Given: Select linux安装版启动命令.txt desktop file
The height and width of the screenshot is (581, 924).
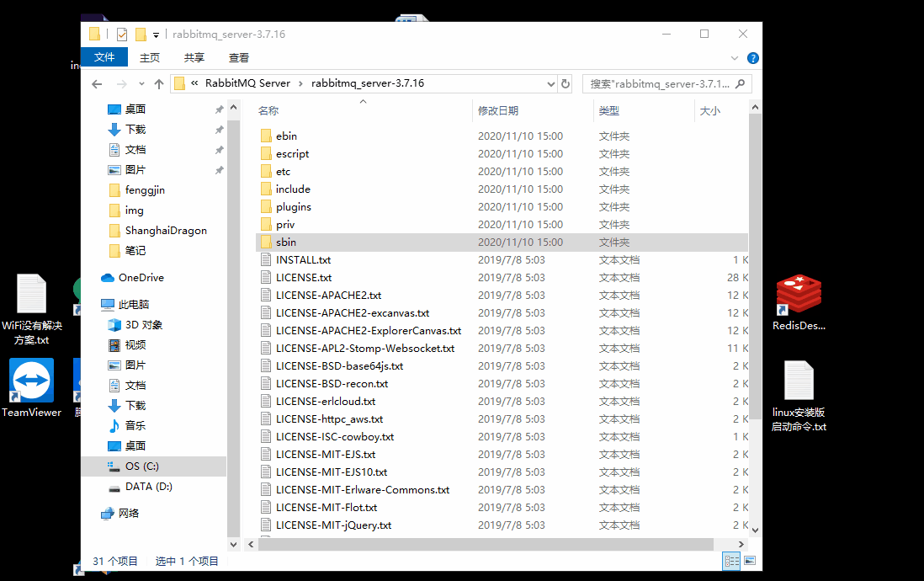Looking at the screenshot, I should 799,396.
